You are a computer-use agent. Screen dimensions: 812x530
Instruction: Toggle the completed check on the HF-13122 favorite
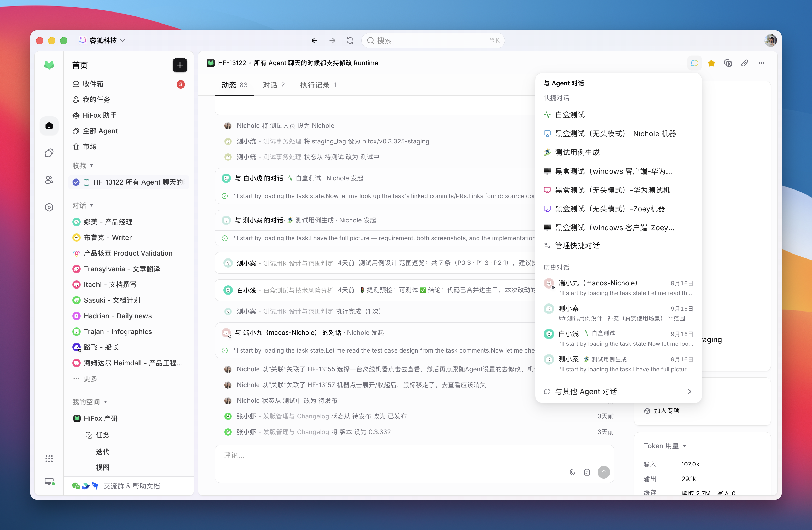pos(76,182)
